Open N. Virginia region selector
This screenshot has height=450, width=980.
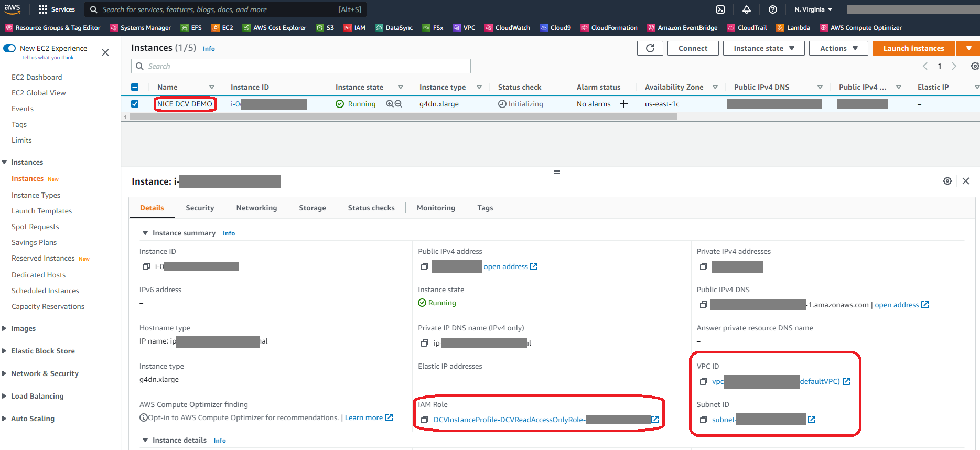[x=813, y=9]
